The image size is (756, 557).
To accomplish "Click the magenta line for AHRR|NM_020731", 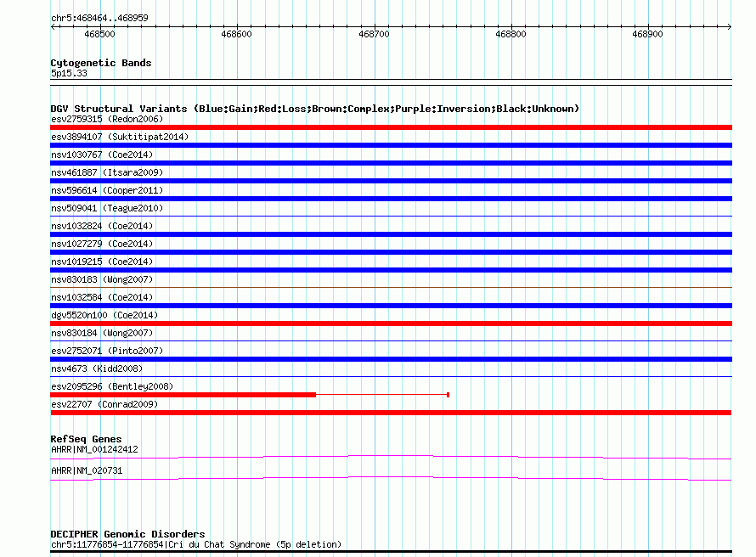I will [391, 478].
